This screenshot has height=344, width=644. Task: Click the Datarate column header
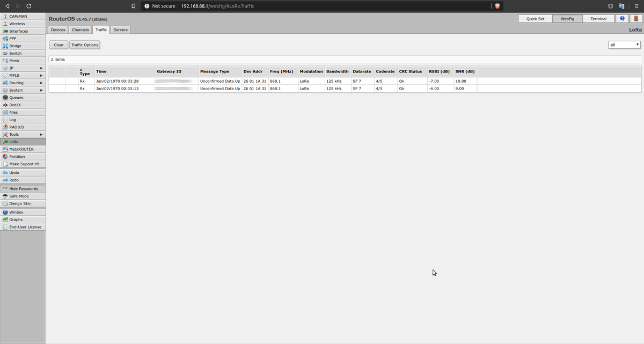(363, 72)
